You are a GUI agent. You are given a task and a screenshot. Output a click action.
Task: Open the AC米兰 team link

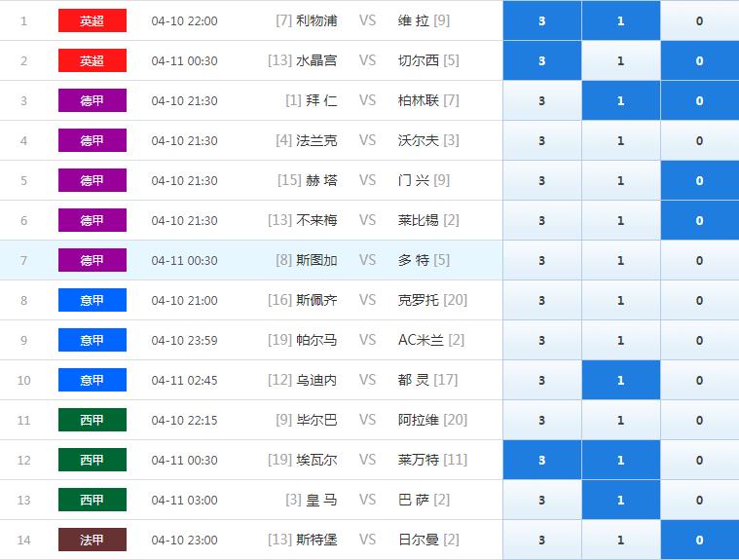pyautogui.click(x=421, y=340)
